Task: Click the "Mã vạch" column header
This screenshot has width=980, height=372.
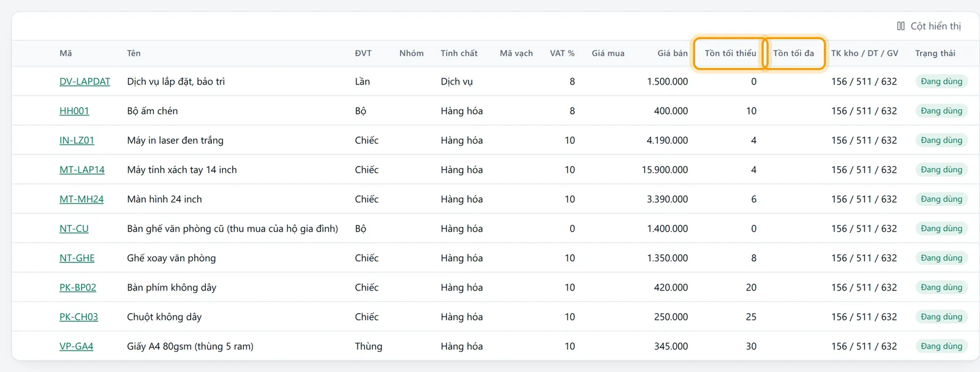Action: coord(516,53)
